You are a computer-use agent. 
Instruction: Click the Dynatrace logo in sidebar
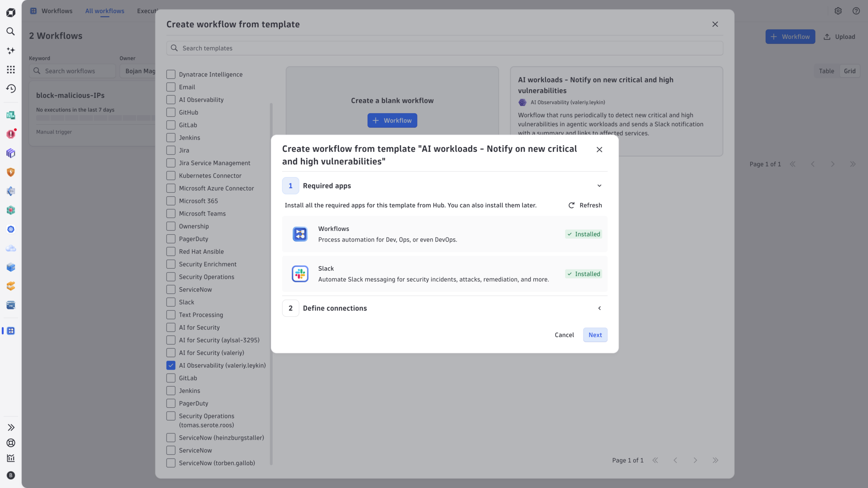11,13
